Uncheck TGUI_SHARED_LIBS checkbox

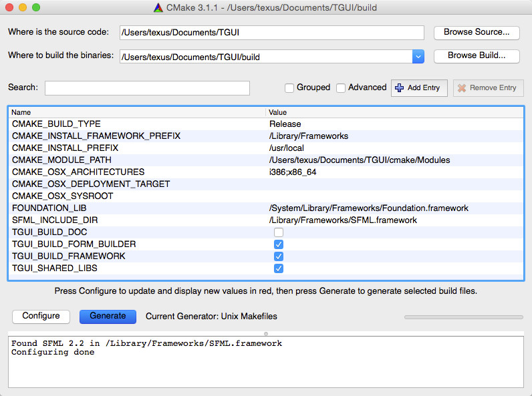pyautogui.click(x=279, y=268)
